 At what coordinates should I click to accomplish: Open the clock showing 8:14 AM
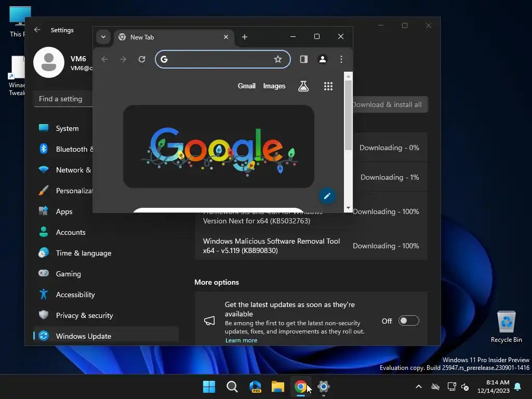tap(494, 387)
